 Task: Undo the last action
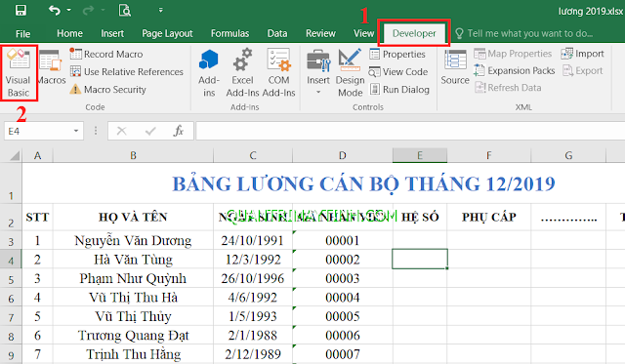[x=55, y=10]
